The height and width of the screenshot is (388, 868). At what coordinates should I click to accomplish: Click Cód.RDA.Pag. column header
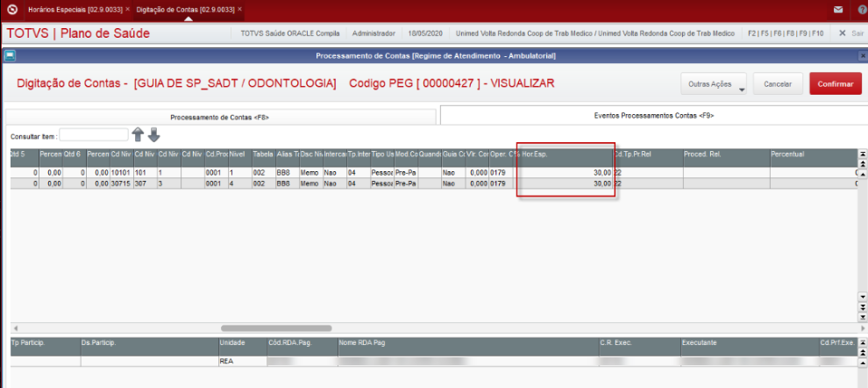(x=302, y=347)
